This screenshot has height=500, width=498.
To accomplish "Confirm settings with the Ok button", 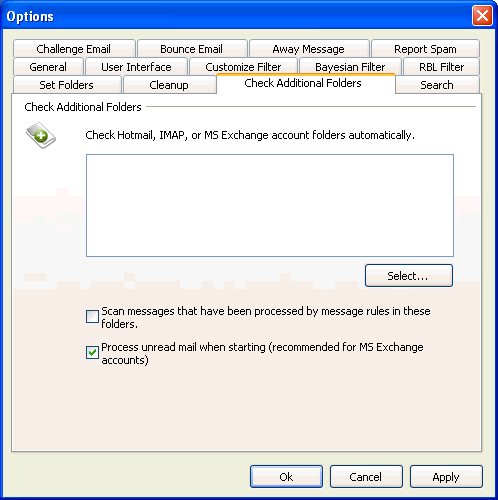I will coord(286,477).
